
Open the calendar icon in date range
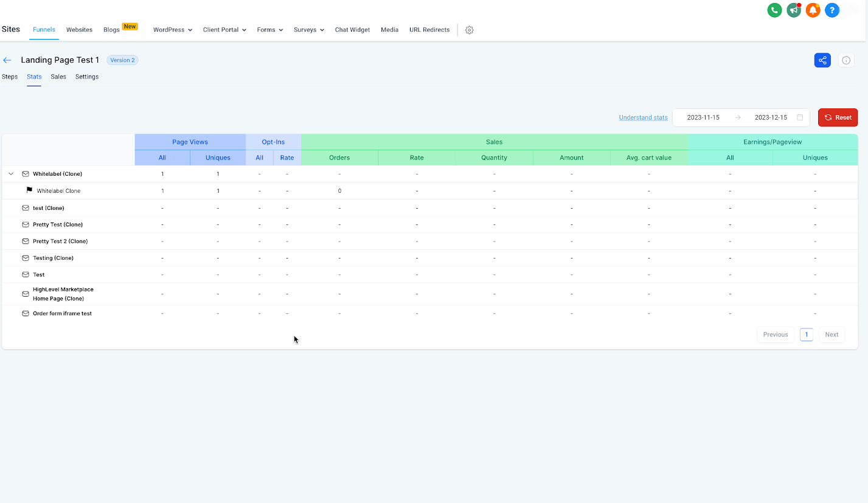tap(800, 117)
